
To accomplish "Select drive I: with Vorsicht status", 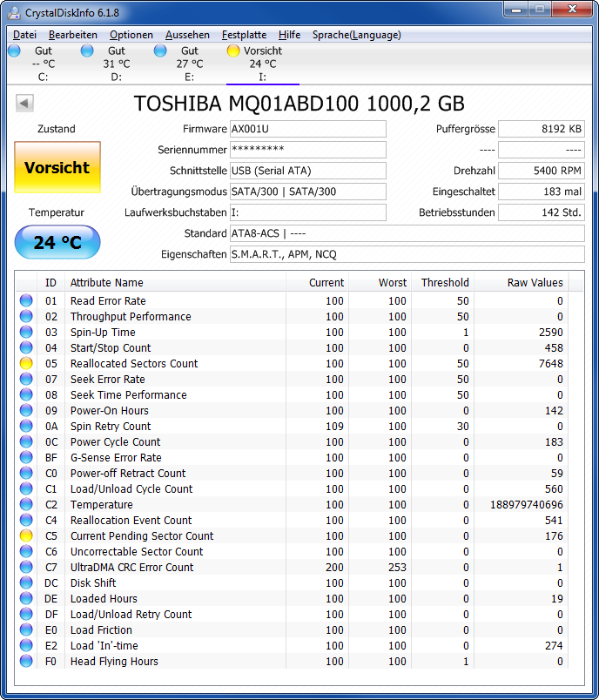I will (x=262, y=64).
